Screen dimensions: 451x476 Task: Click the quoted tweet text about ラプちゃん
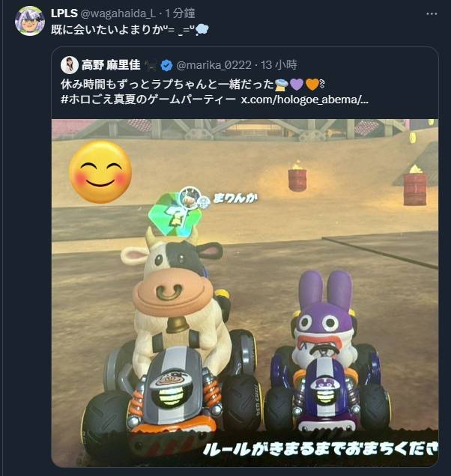[168, 85]
